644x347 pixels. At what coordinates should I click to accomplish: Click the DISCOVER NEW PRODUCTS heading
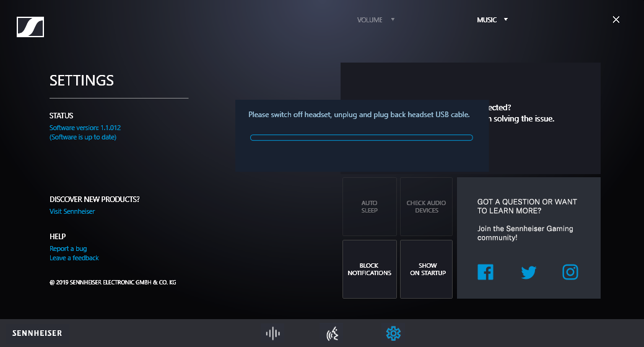pos(95,200)
